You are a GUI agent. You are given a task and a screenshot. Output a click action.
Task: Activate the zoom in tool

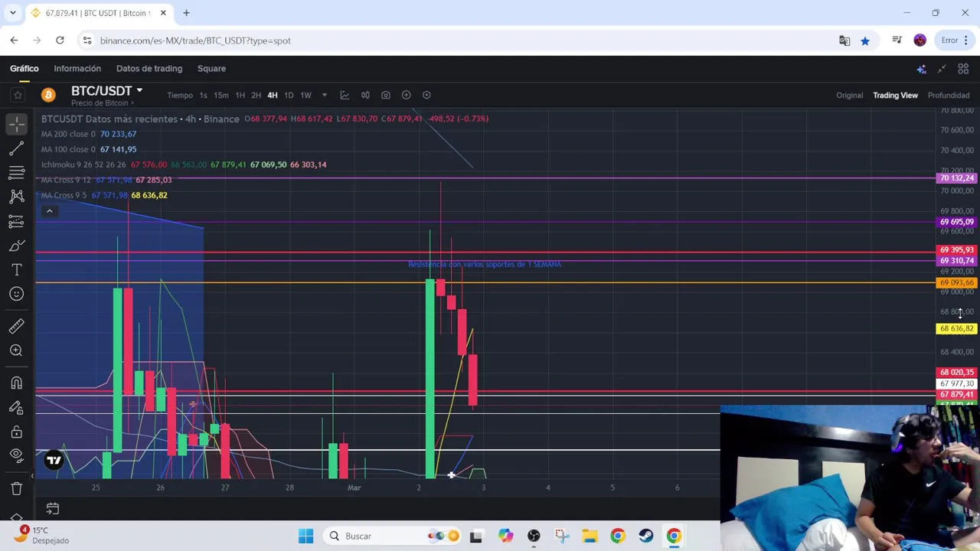point(17,350)
